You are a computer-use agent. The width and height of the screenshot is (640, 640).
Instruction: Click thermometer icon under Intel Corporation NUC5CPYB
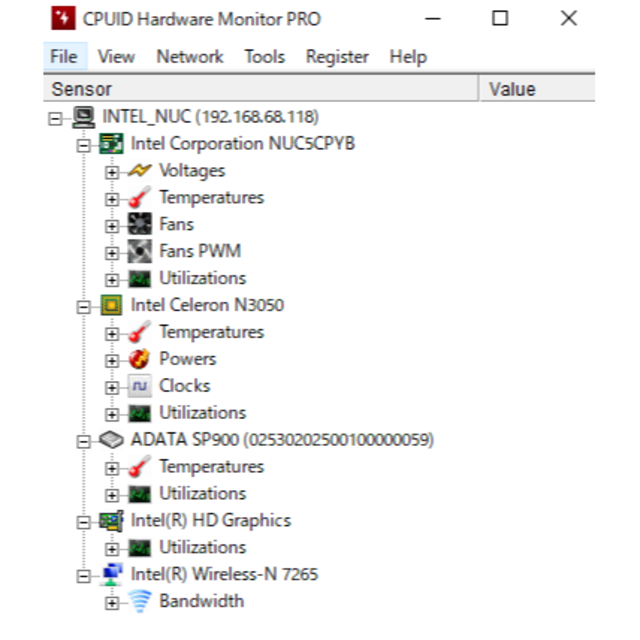click(x=140, y=197)
